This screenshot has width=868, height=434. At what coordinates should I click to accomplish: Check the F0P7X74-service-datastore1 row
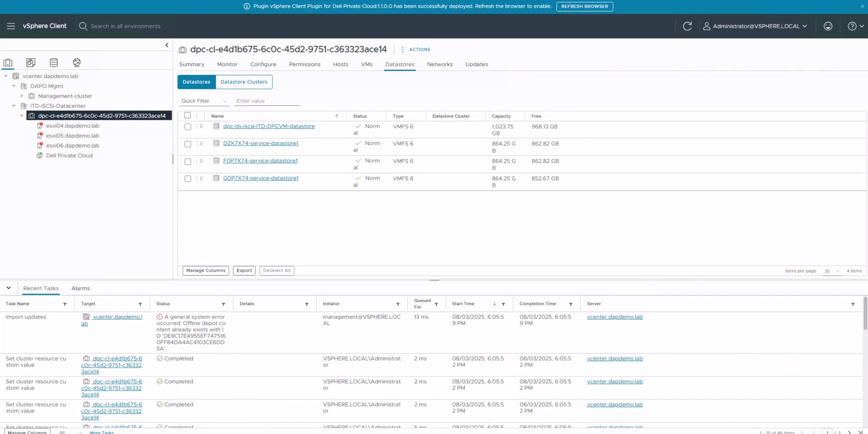(188, 161)
